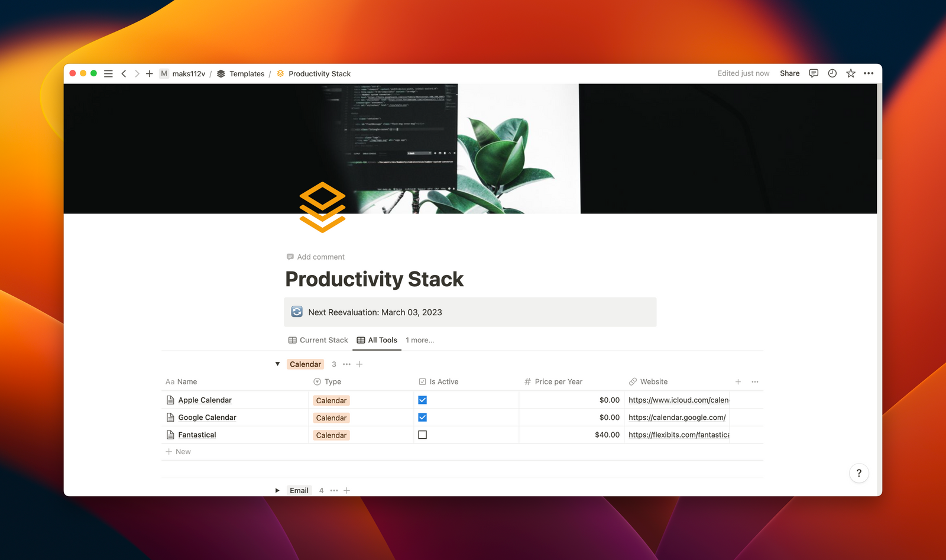The height and width of the screenshot is (560, 946).
Task: Open the comments panel icon
Action: click(x=814, y=73)
